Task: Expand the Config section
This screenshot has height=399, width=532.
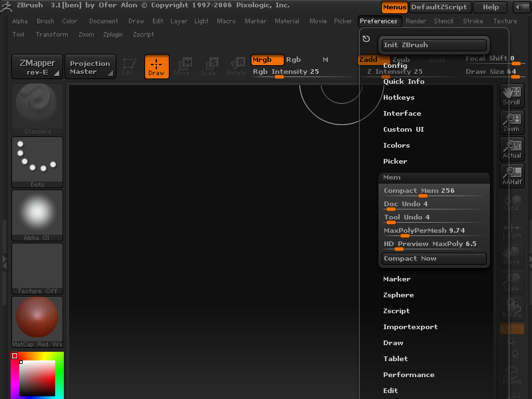Action: pos(395,65)
